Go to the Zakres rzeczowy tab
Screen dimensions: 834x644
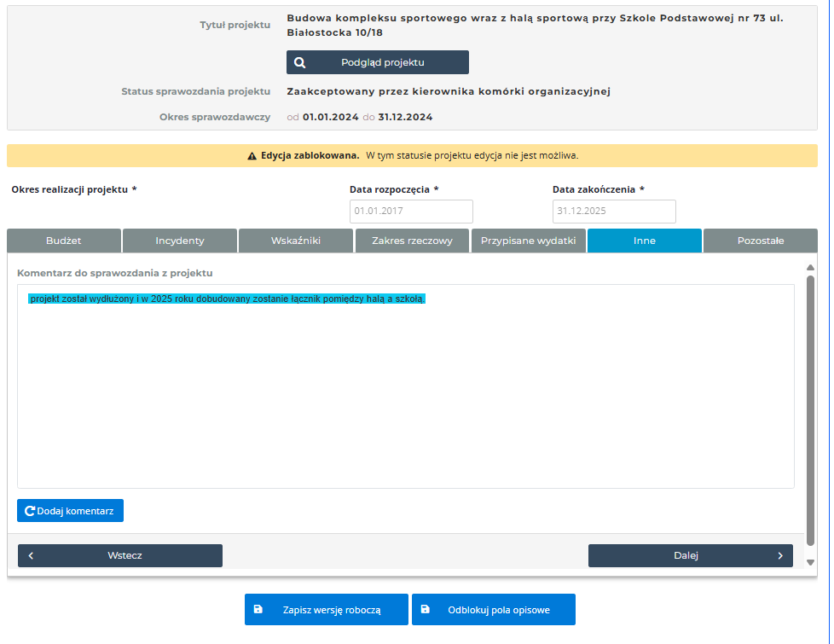pos(412,241)
